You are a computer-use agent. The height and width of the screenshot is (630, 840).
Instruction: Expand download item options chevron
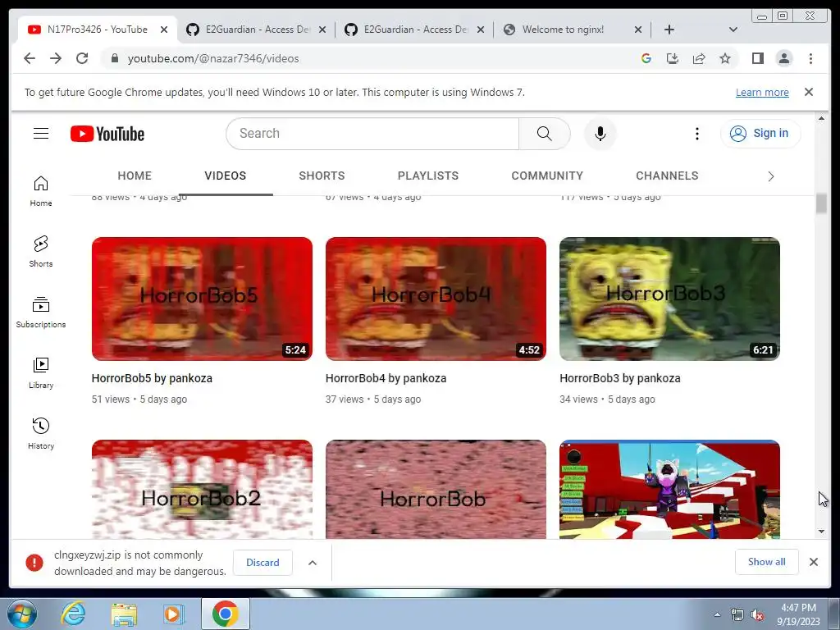point(313,563)
